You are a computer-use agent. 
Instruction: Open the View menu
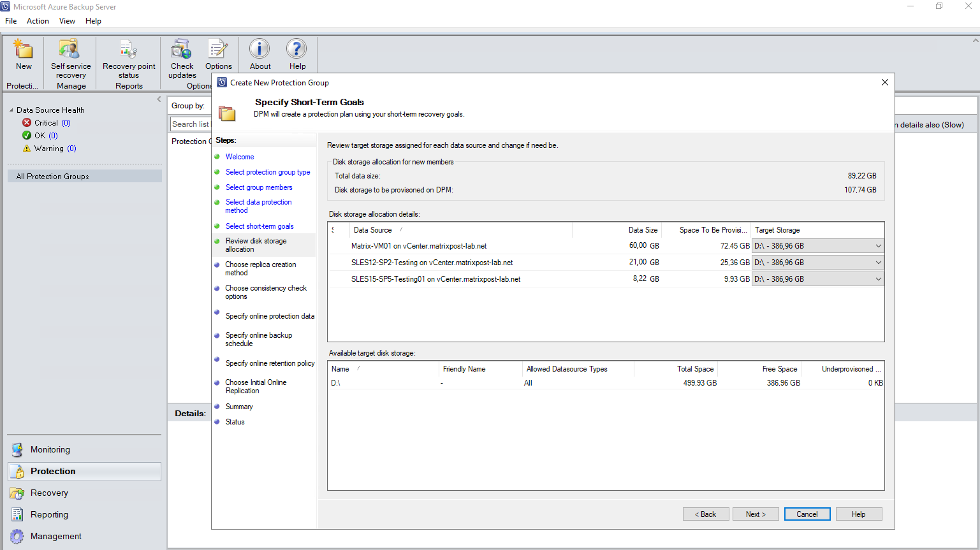[67, 21]
